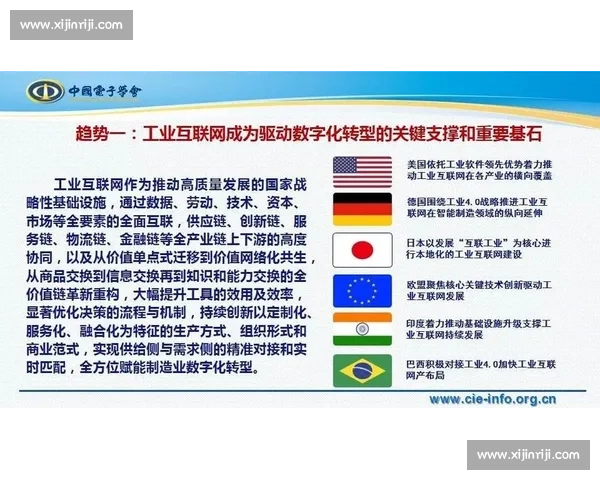Select the caption starting 美国依托工业软件

479,170
